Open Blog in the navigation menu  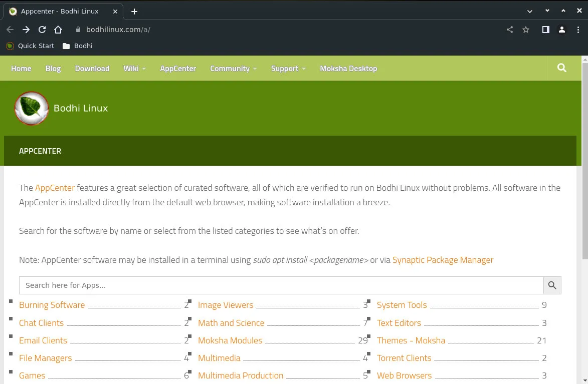pos(53,69)
